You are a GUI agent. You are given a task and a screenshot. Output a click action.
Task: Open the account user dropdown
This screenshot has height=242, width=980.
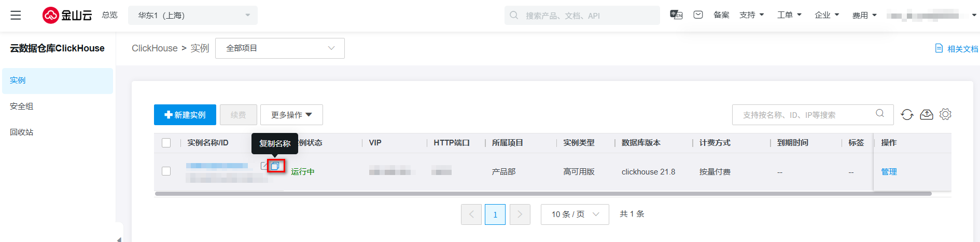931,15
